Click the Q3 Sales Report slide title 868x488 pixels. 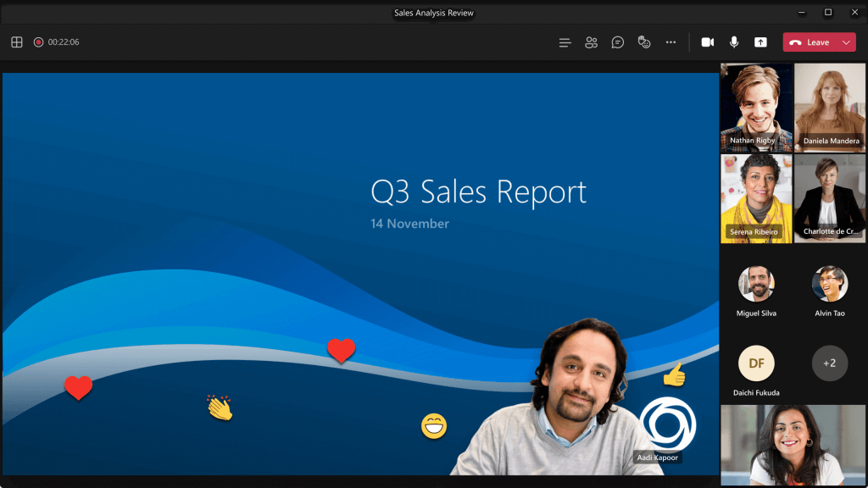pos(478,191)
